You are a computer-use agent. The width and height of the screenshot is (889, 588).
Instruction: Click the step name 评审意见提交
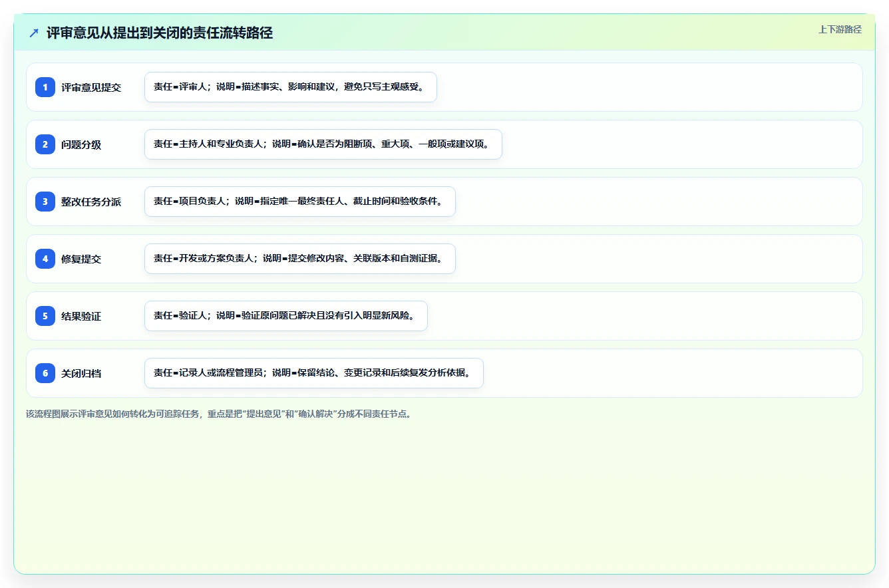pos(91,87)
